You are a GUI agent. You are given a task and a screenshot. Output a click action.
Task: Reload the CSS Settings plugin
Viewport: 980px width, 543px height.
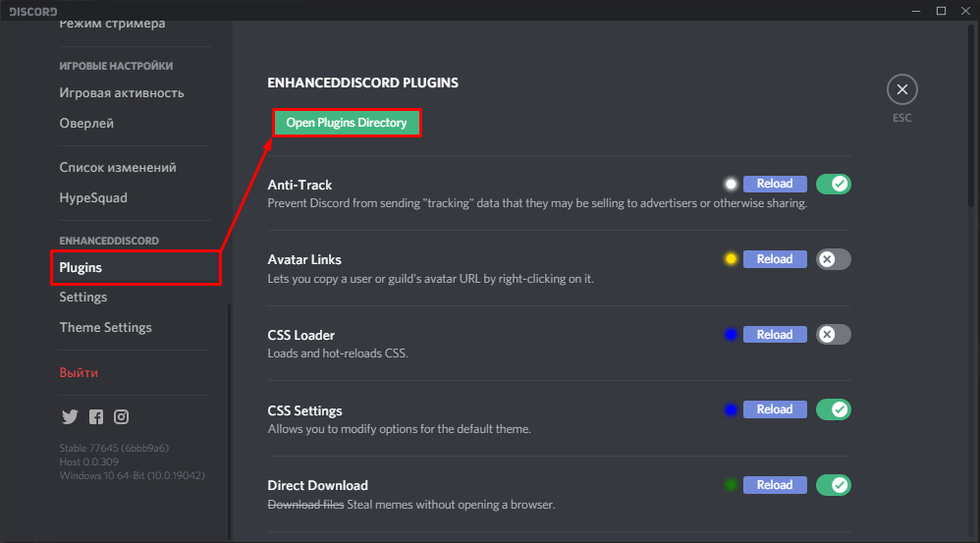[775, 409]
